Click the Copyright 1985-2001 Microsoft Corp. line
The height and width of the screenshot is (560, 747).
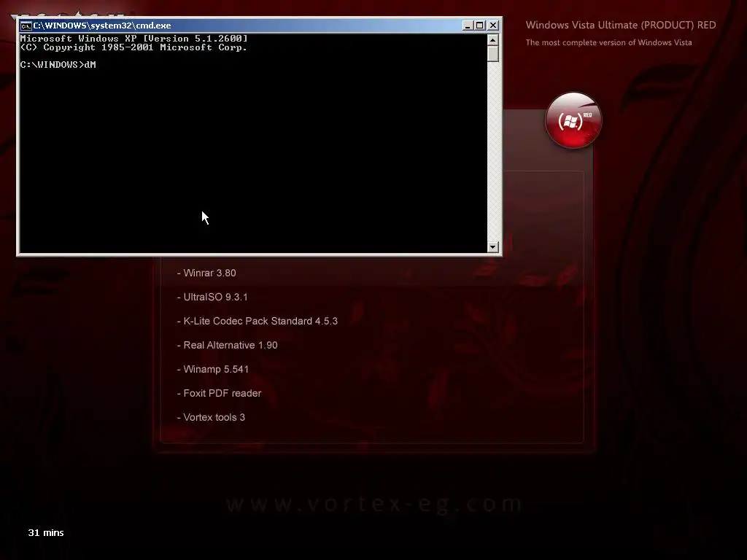coord(134,47)
